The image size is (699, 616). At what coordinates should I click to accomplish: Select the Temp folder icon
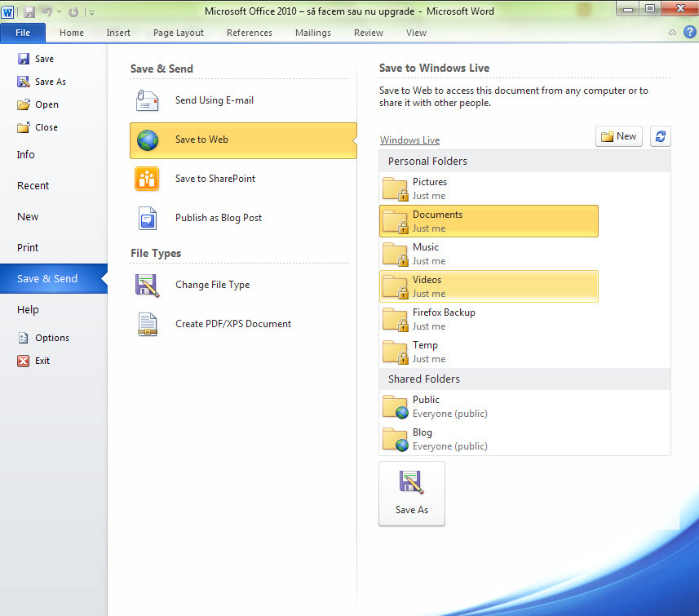click(396, 352)
